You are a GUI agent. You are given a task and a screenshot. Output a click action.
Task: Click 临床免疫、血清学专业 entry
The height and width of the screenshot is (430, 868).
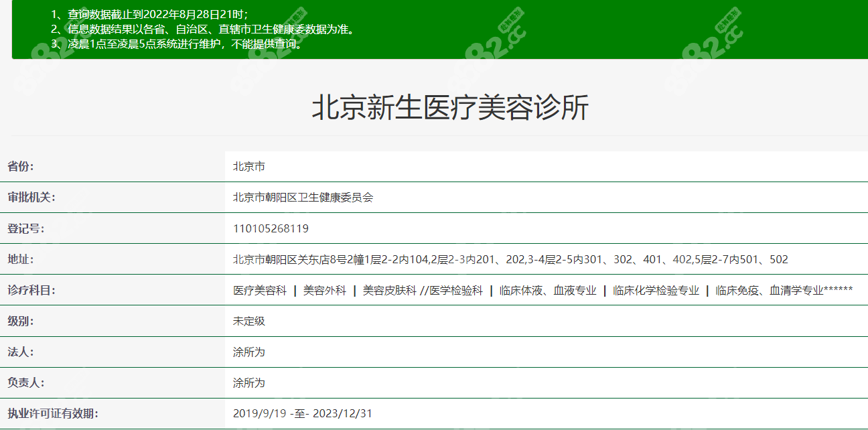point(784,290)
